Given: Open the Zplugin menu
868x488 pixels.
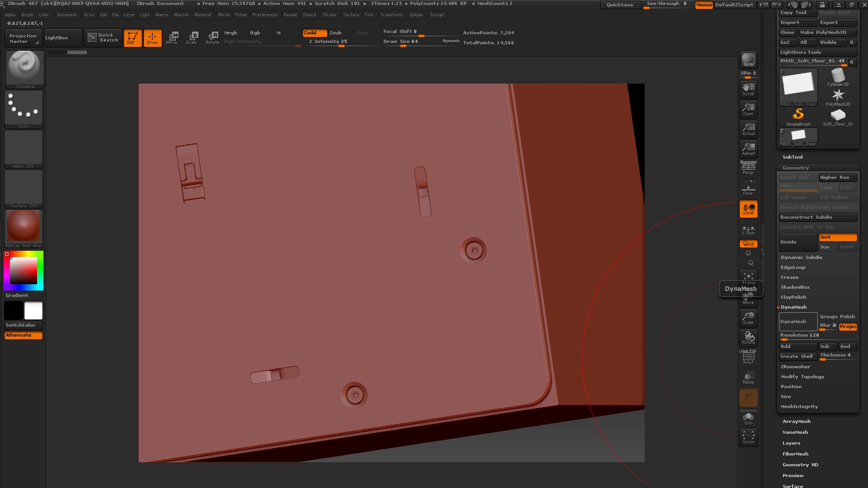Looking at the screenshot, I should click(x=416, y=14).
